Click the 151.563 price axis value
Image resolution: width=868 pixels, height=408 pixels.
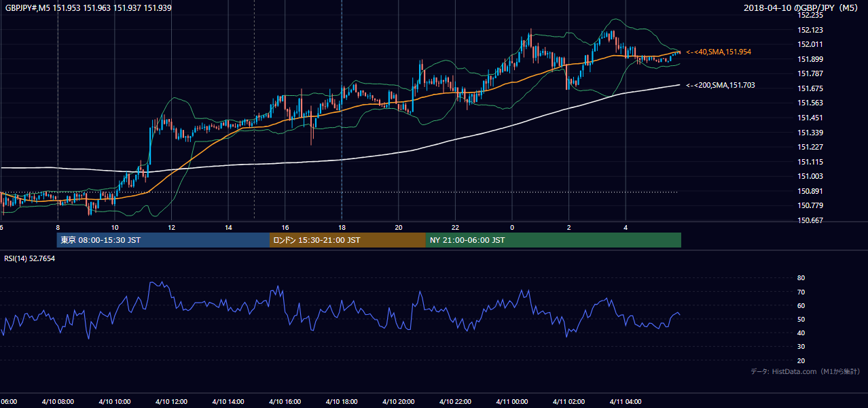point(811,103)
